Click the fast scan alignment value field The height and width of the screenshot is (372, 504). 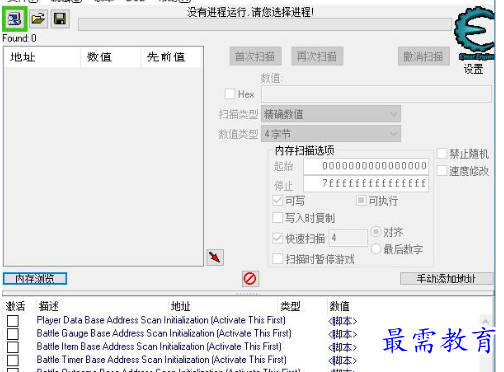coord(348,238)
